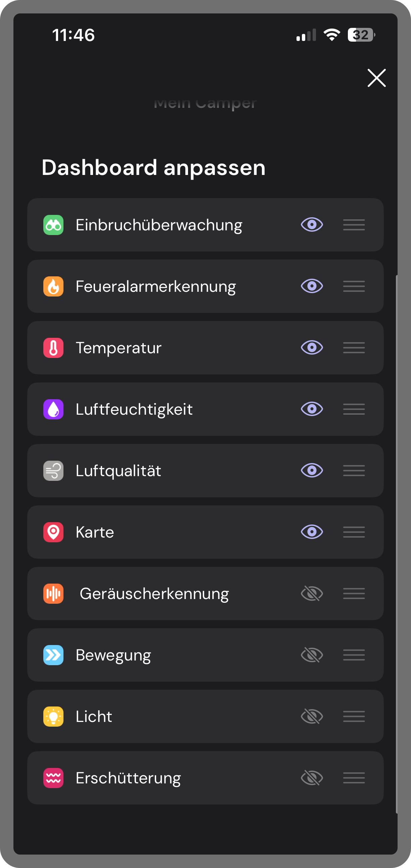Click the red map pin Karte icon

point(53,532)
